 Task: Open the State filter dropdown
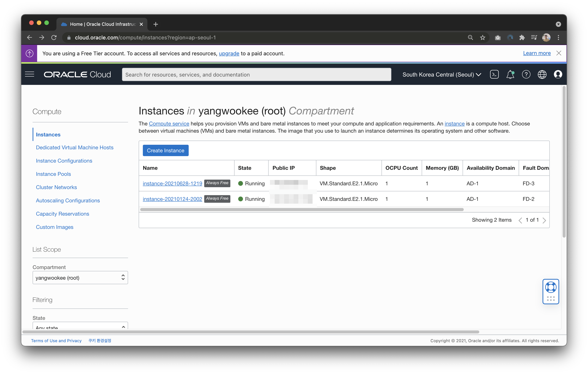point(80,326)
